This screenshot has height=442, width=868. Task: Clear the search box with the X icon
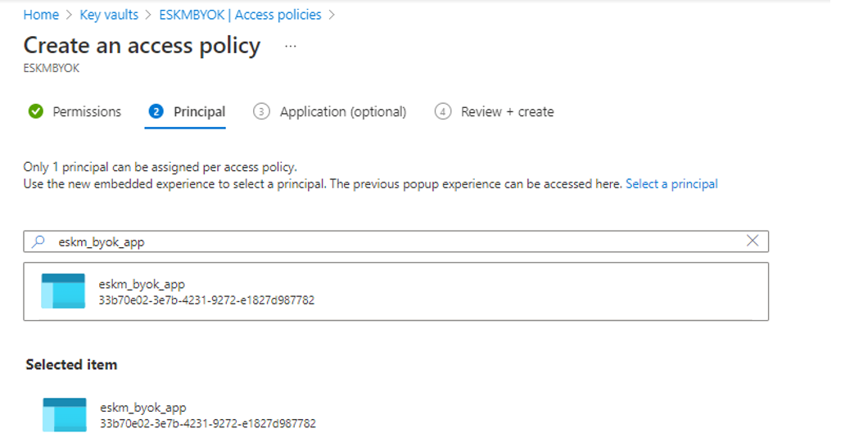[753, 241]
